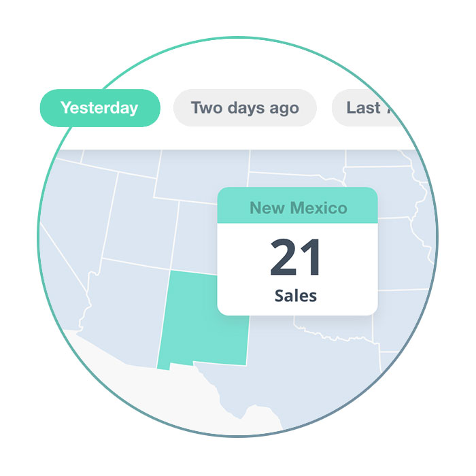This screenshot has height=476, width=476.
Task: Click the Sales label in the tooltip
Action: coord(296,296)
